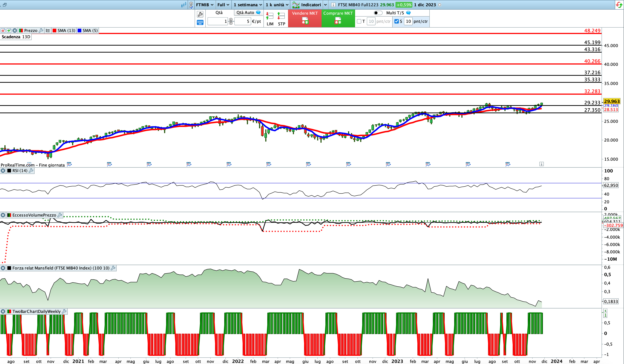Close the Forza relat Mansfield panel
Screen dimensions: 624x364
click(3, 268)
